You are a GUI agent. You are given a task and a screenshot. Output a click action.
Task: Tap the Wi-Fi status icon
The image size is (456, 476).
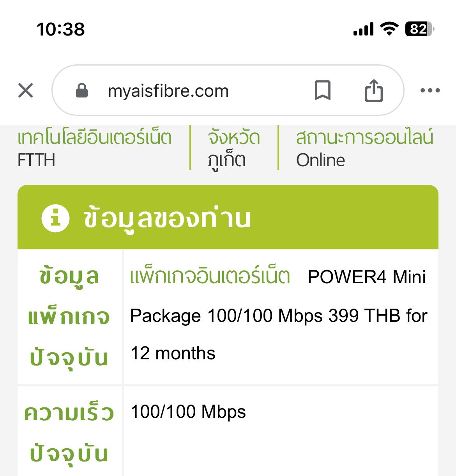click(x=389, y=29)
